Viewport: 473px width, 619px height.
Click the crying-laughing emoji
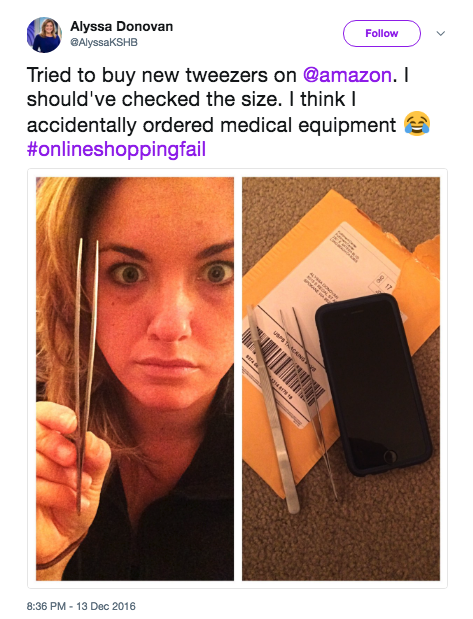(417, 124)
